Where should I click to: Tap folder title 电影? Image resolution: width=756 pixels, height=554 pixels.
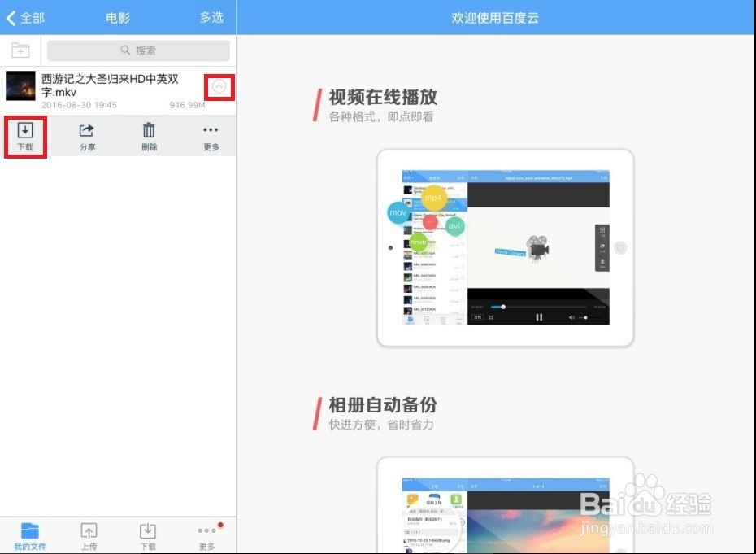coord(118,18)
